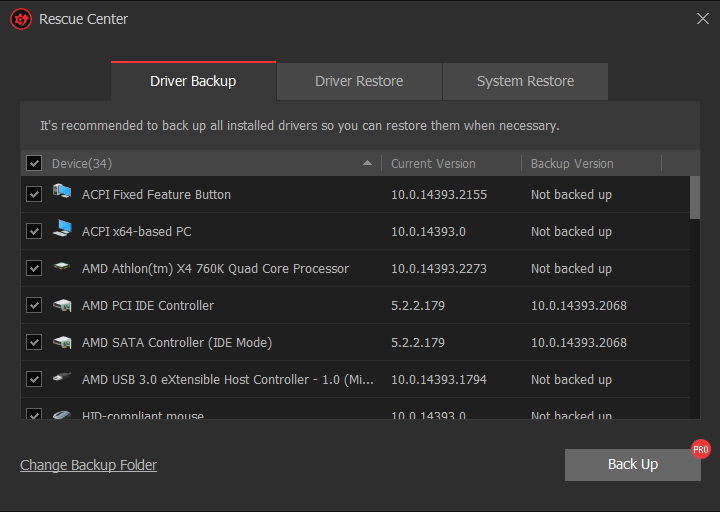This screenshot has height=512, width=720.
Task: Select the ACPI Fixed Feature Button name
Action: 156,195
